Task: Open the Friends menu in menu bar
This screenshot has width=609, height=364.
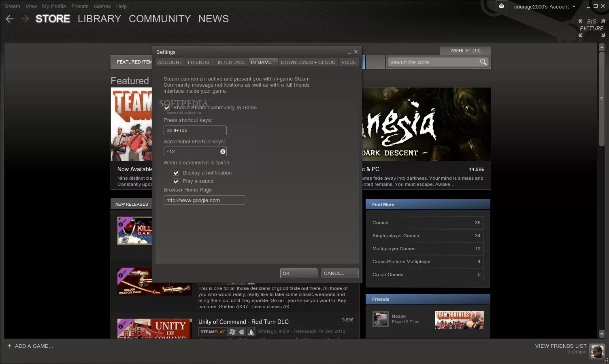Action: point(80,6)
